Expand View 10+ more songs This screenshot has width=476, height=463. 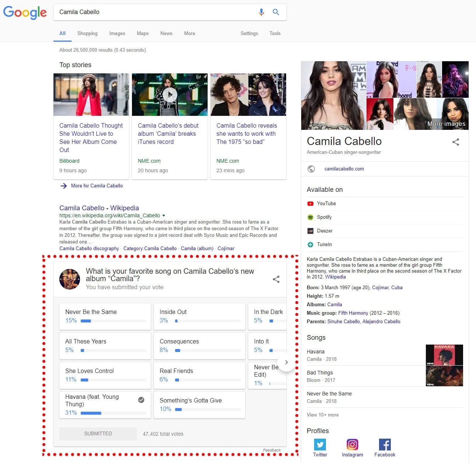pyautogui.click(x=323, y=415)
